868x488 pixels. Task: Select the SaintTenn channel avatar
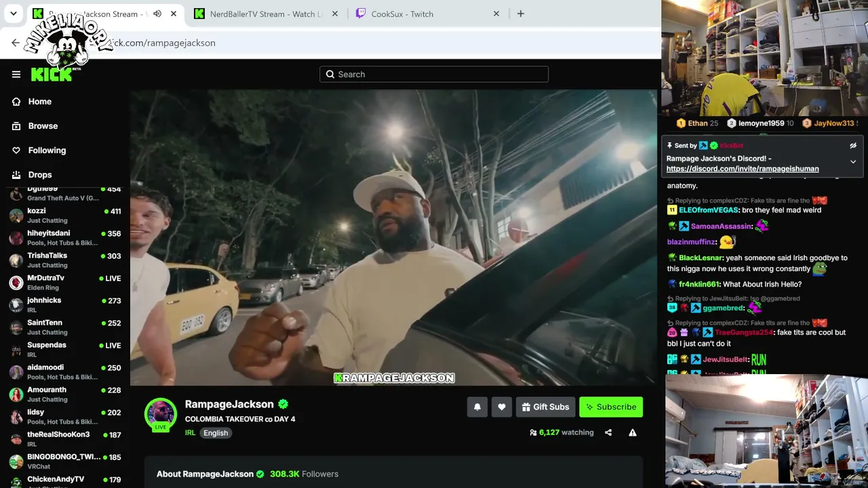(x=16, y=327)
